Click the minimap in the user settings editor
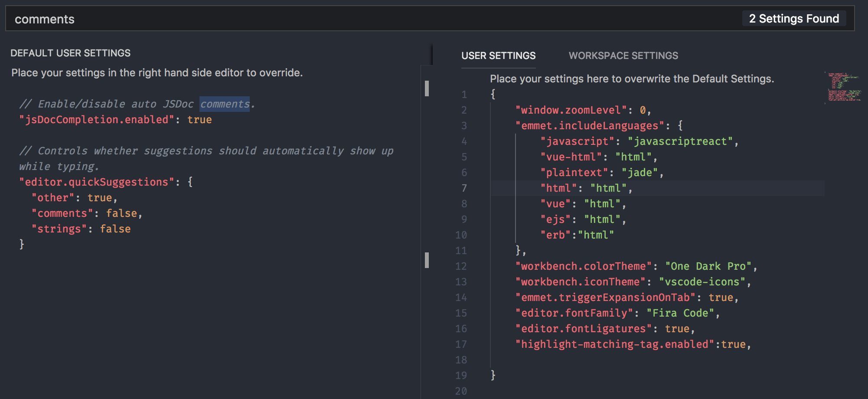 [843, 87]
